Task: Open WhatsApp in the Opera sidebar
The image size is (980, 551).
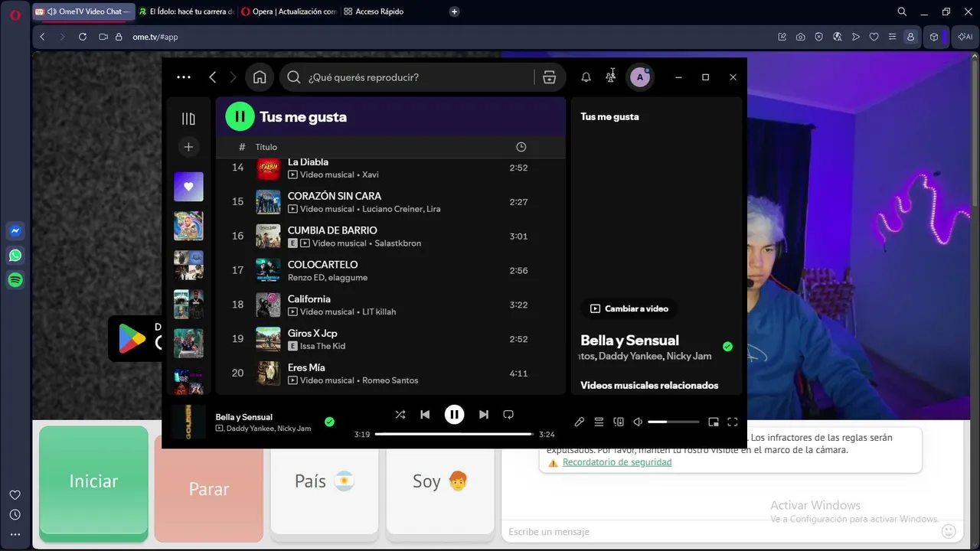Action: pos(15,256)
